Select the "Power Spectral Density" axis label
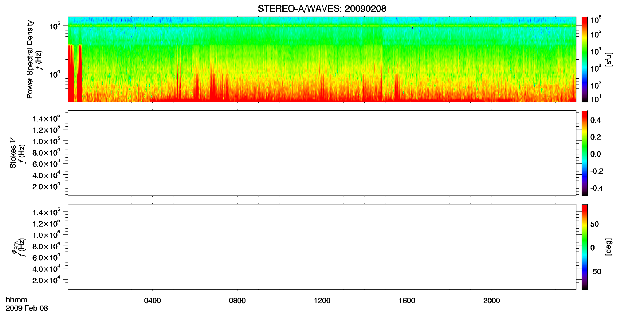Screen dimensions: 644x332 [x=29, y=59]
